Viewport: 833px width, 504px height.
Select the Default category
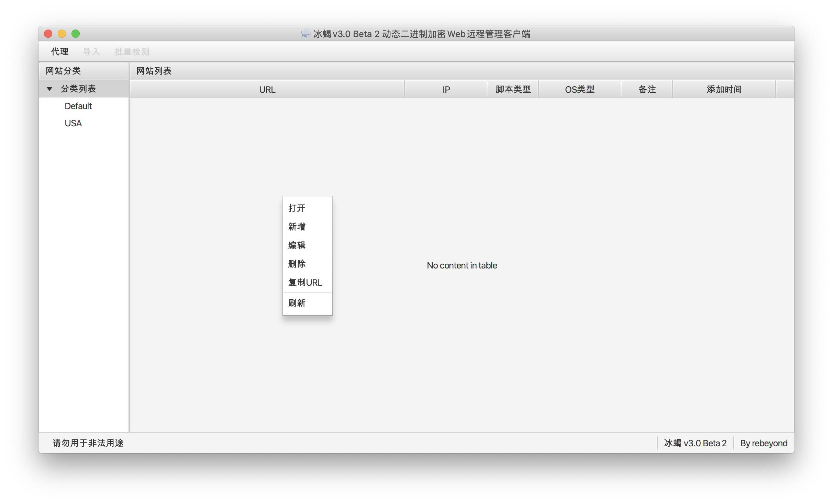78,106
